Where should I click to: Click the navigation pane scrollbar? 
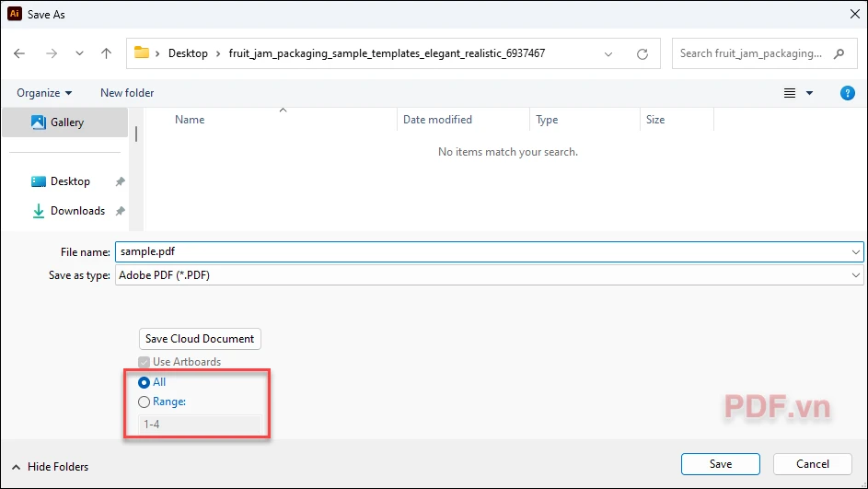pyautogui.click(x=136, y=134)
